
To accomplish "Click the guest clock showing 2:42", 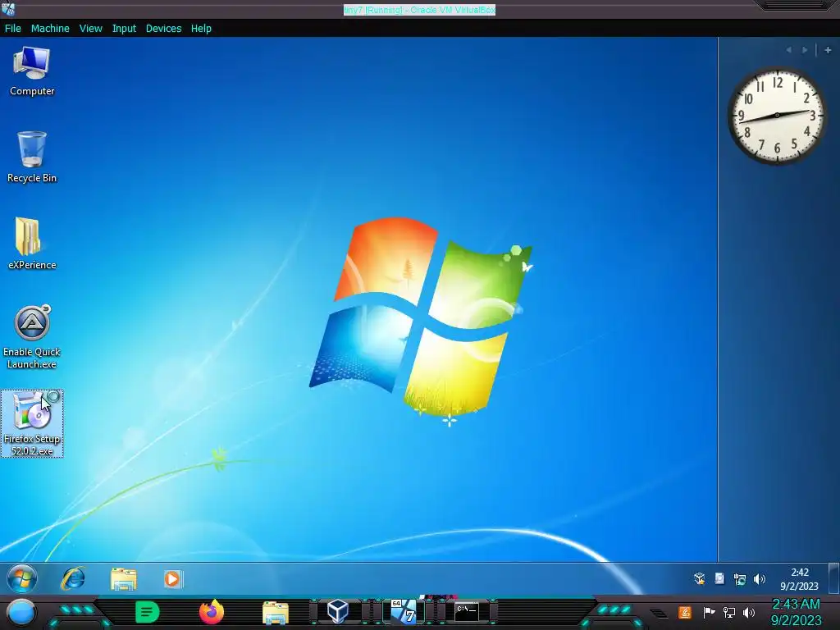I will coord(799,579).
